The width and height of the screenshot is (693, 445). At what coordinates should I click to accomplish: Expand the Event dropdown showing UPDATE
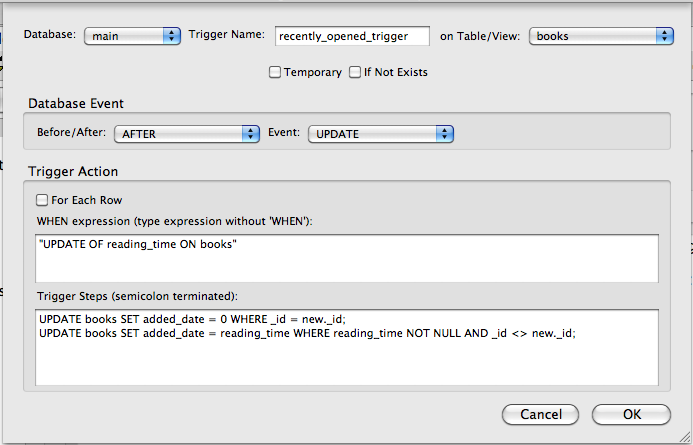380,133
